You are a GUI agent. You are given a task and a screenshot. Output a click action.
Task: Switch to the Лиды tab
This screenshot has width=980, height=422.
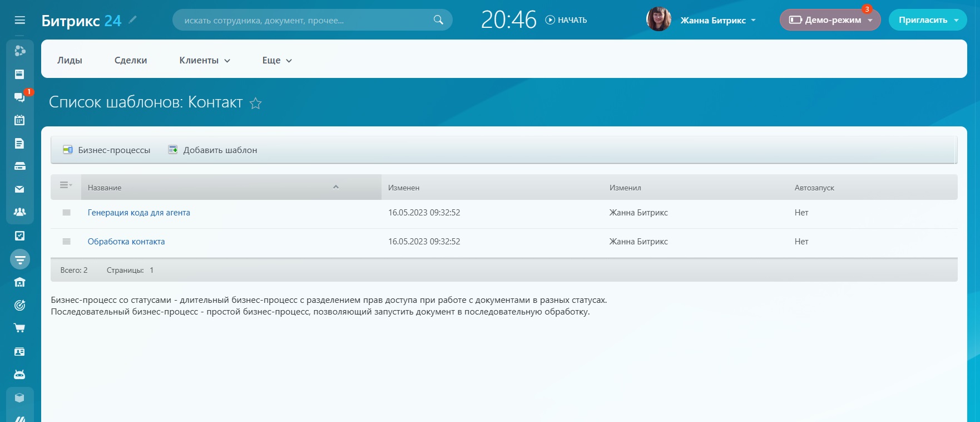(70, 61)
